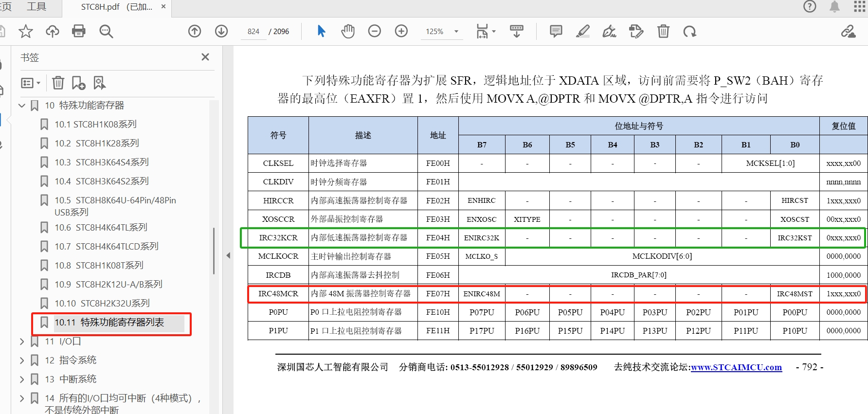Close the STC8H.pdf tab
868x414 pixels.
click(x=163, y=7)
